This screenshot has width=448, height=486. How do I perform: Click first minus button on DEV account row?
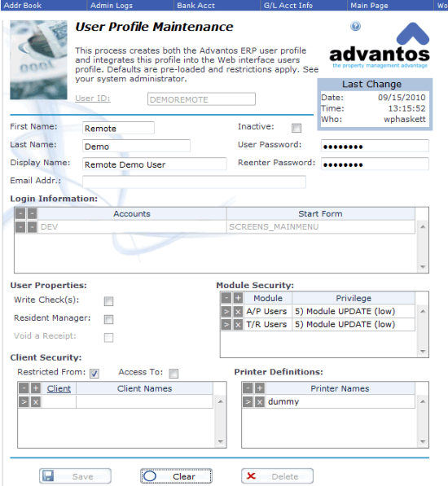click(x=20, y=227)
